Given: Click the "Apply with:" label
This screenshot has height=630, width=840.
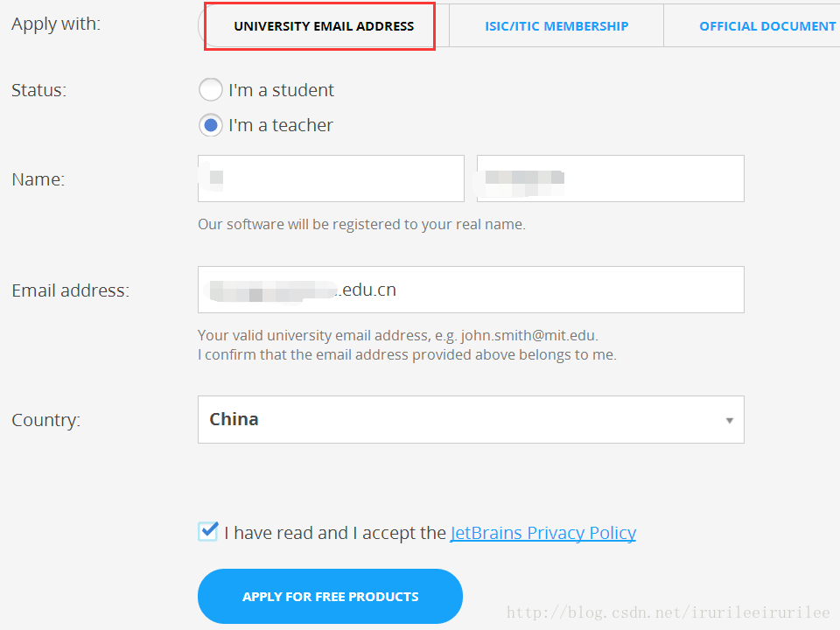Looking at the screenshot, I should tap(56, 24).
